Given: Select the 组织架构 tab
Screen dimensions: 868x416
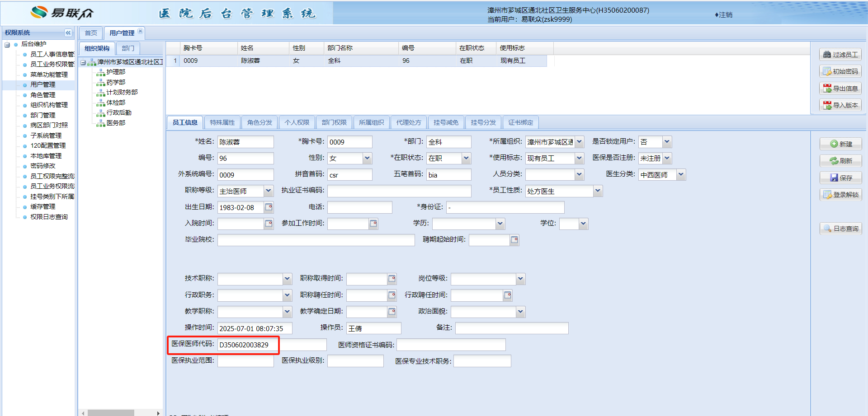Looking at the screenshot, I should coord(97,48).
